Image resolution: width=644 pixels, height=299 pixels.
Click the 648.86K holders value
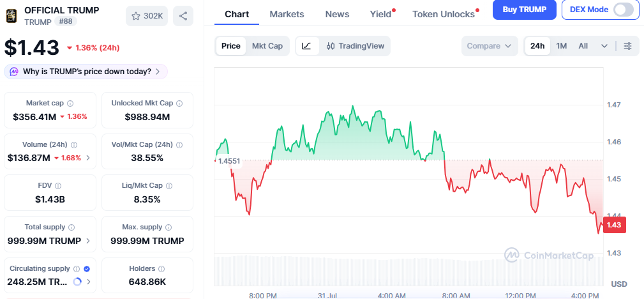[147, 282]
